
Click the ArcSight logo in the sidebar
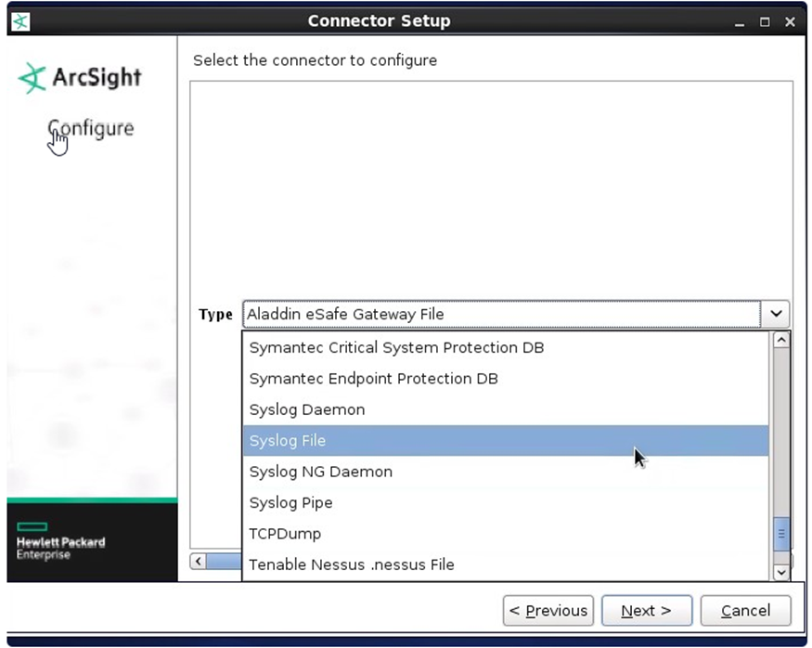pyautogui.click(x=79, y=78)
